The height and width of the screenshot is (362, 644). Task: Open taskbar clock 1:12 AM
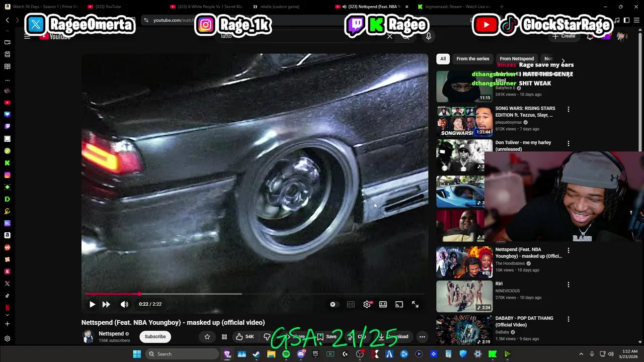click(629, 354)
